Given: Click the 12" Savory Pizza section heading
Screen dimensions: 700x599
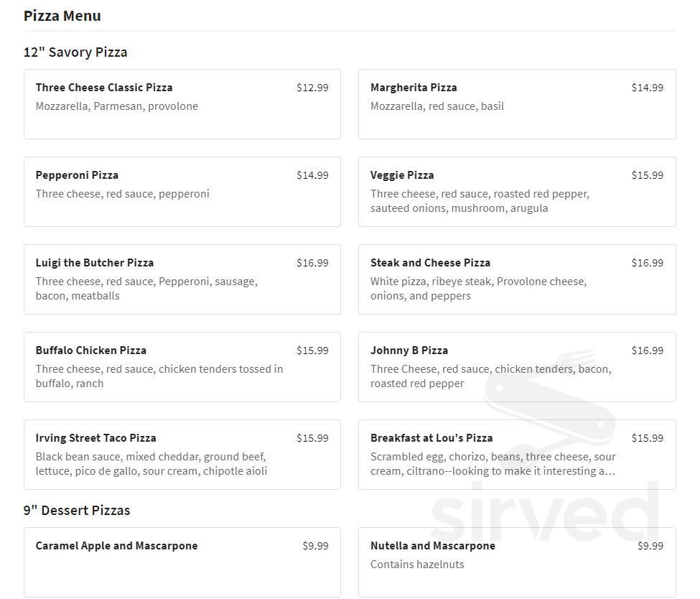Looking at the screenshot, I should pyautogui.click(x=75, y=52).
